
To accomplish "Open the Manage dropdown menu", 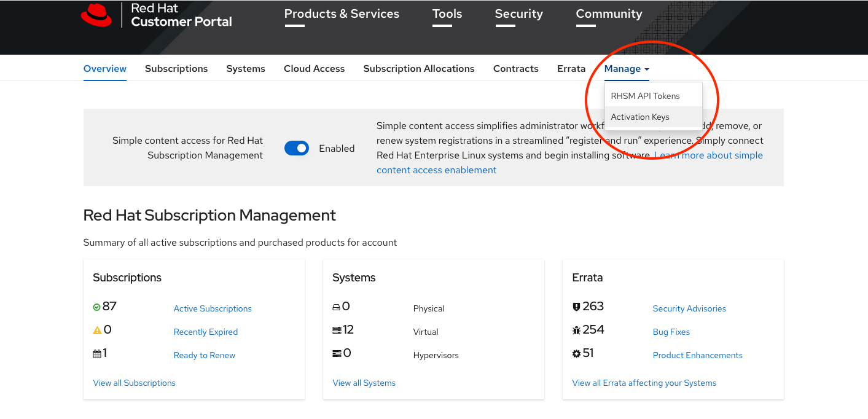I will (625, 68).
